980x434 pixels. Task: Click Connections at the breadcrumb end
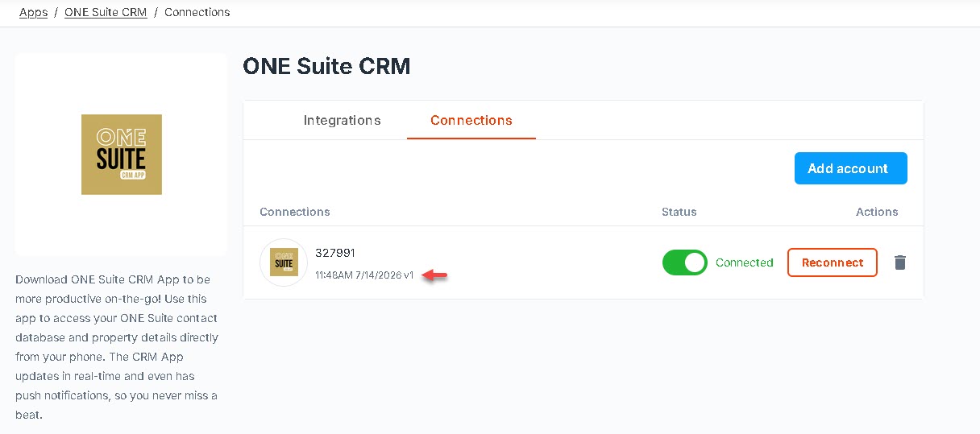coord(197,12)
